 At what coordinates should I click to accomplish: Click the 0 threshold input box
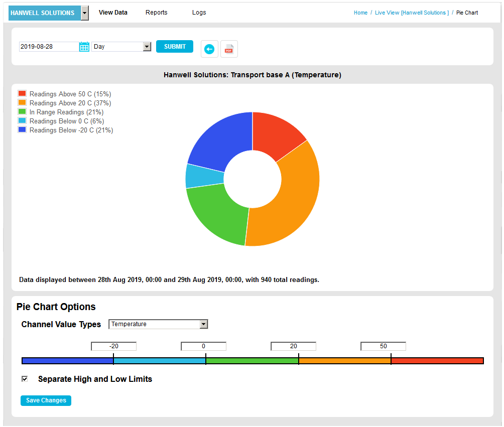203,346
